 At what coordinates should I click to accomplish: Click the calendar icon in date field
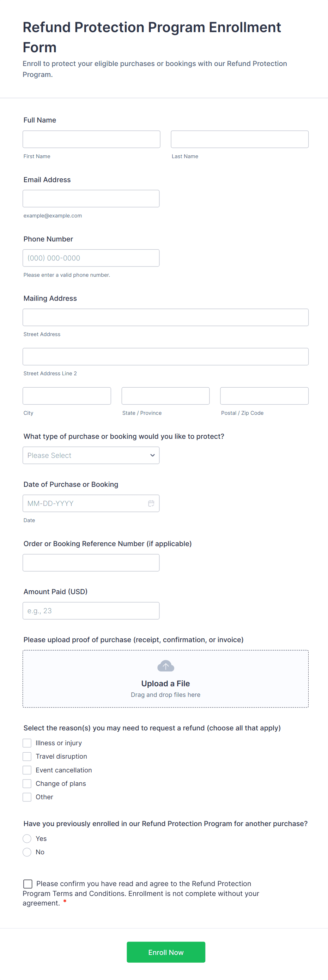151,503
